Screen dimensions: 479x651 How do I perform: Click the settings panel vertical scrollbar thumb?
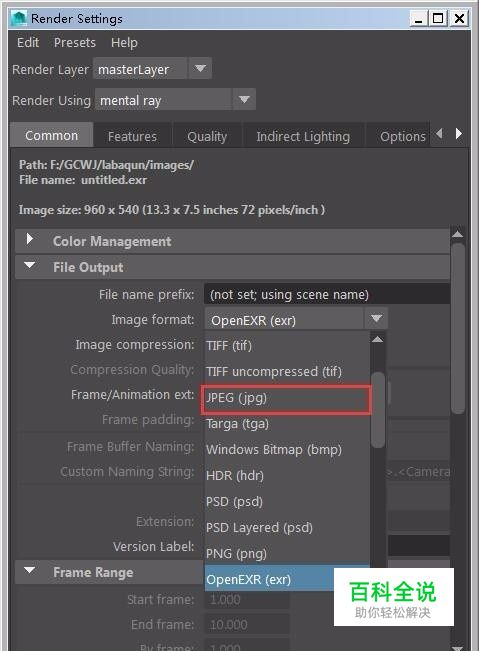[458, 328]
